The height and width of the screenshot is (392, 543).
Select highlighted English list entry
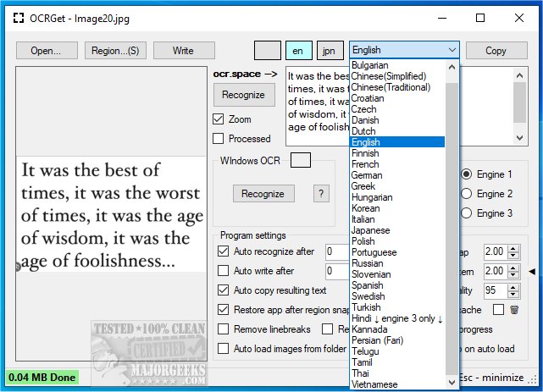(x=397, y=142)
